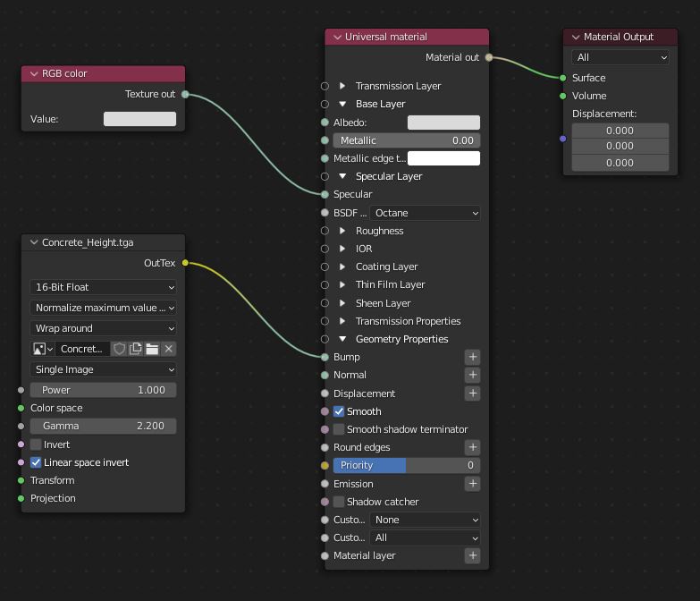The image size is (700, 601).
Task: Click the Metallic edge tint white swatch
Action: [x=443, y=158]
